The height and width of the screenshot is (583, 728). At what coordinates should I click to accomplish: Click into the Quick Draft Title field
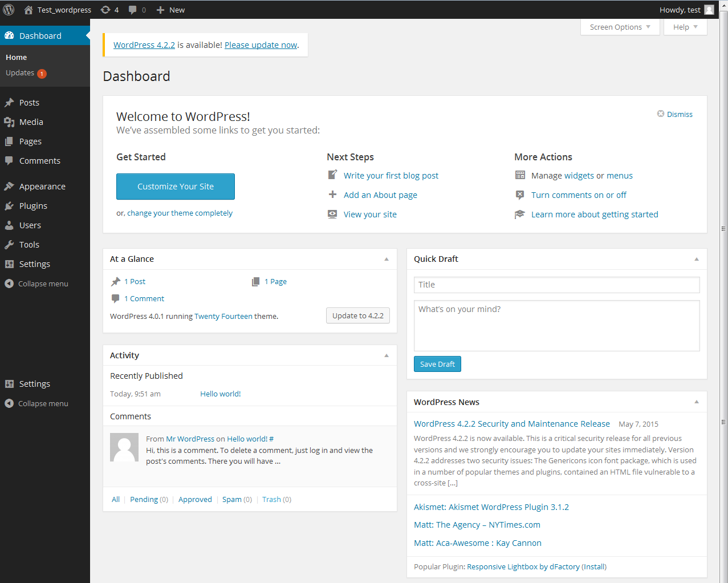click(x=557, y=285)
